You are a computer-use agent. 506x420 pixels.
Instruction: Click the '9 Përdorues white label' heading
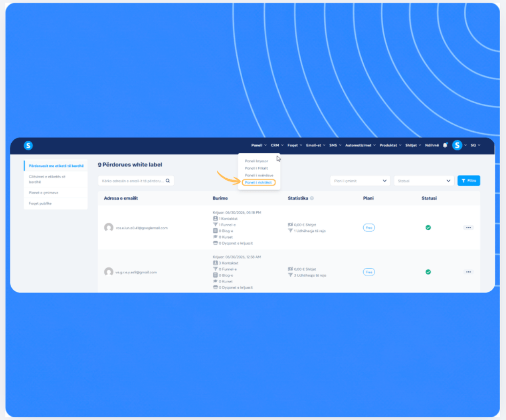click(130, 165)
